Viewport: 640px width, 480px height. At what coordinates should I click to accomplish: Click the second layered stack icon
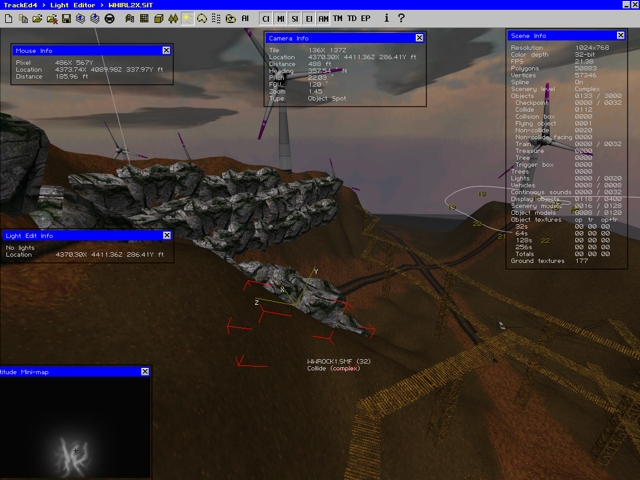point(95,18)
